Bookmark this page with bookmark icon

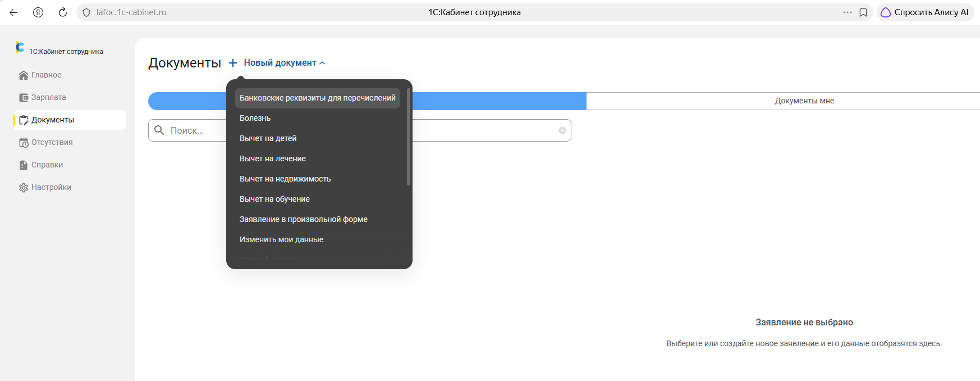pyautogui.click(x=863, y=12)
